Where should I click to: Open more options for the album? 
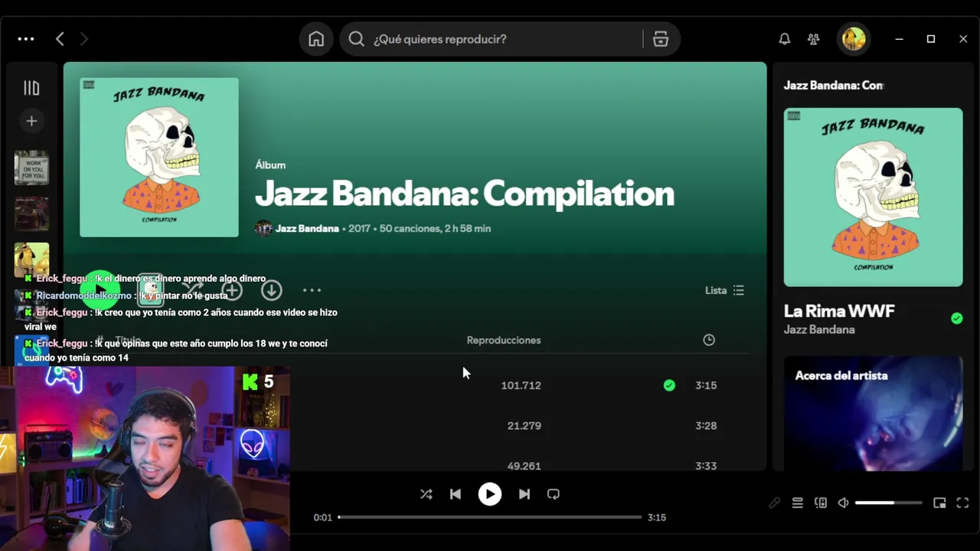click(x=312, y=291)
